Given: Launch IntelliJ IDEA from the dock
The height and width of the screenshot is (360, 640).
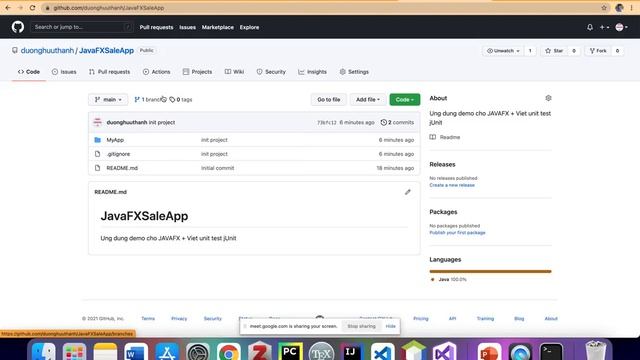Looking at the screenshot, I should tap(351, 351).
